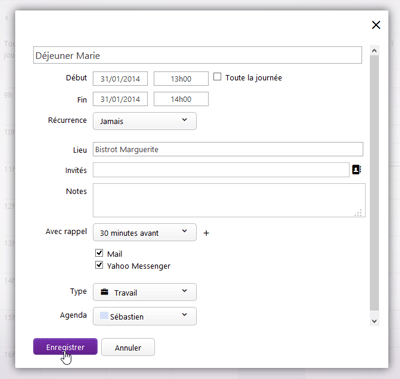The width and height of the screenshot is (400, 379).
Task: Click the Invités input field
Action: (221, 170)
